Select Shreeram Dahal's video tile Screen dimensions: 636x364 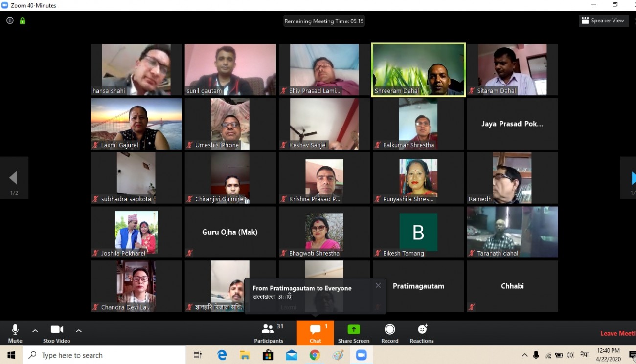[418, 69]
